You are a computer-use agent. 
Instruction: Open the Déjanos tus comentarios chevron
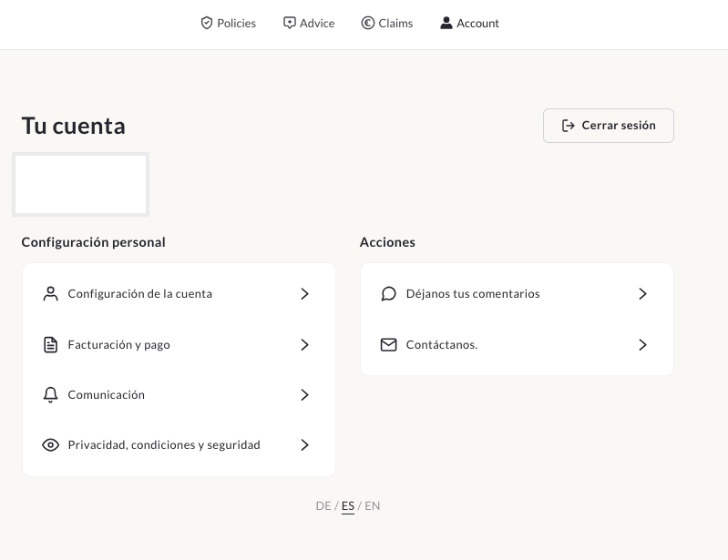[643, 294]
